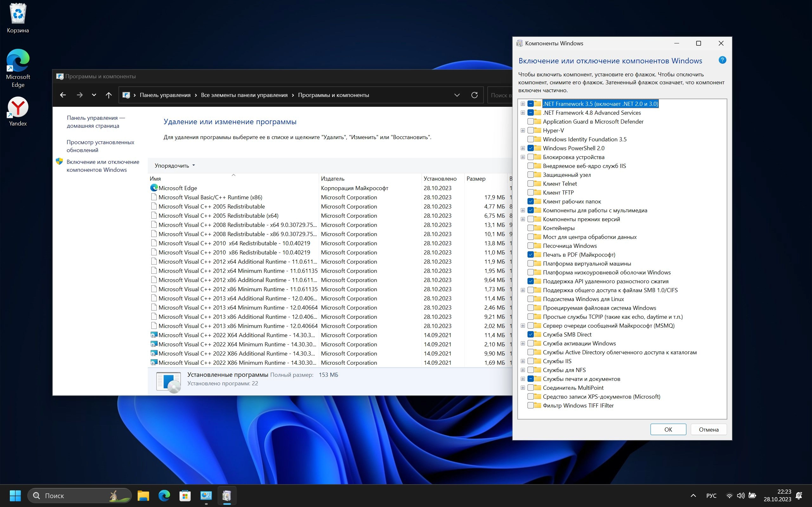Image resolution: width=812 pixels, height=507 pixels.
Task: Click OK in Windows Features dialog
Action: point(668,430)
